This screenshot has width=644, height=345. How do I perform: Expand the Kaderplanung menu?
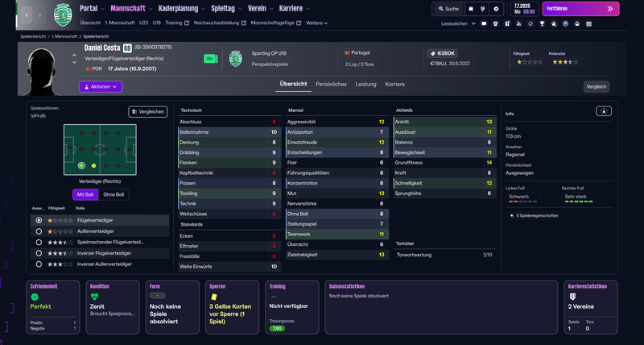[182, 8]
